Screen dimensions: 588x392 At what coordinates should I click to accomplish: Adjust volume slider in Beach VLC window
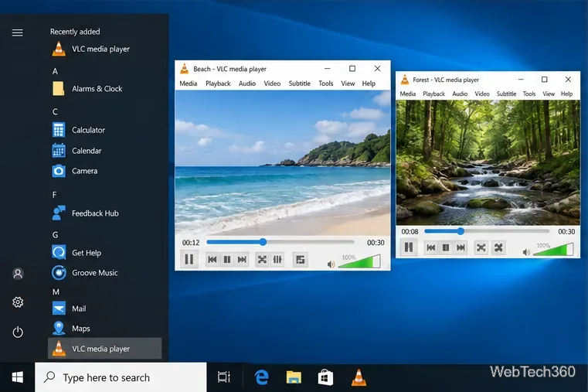(359, 261)
